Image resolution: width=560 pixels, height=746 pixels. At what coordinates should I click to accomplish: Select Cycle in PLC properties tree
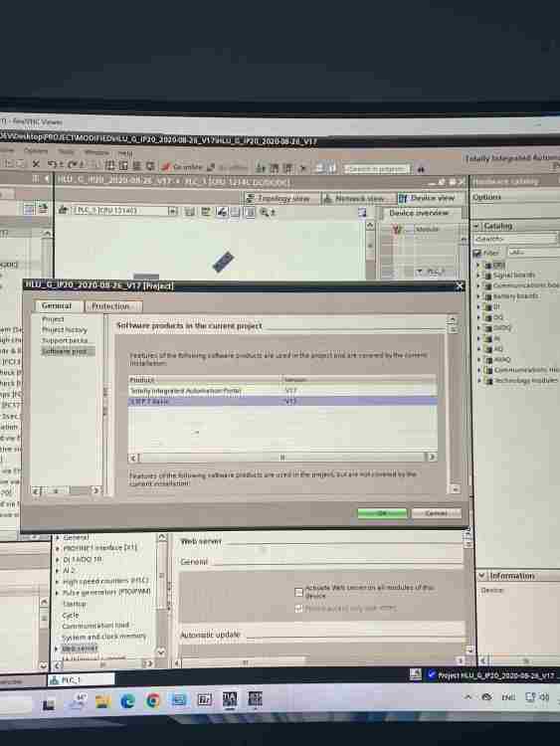(x=70, y=616)
